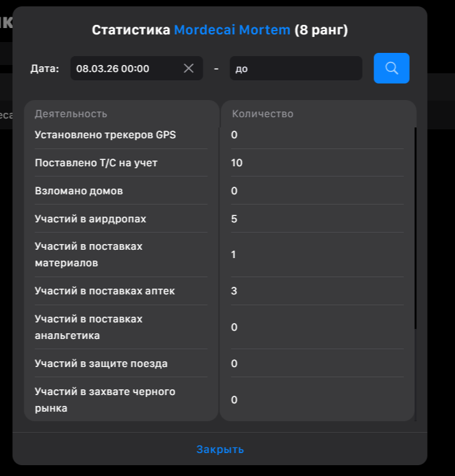Click row «Поставлено Т/С на учет»
Viewport: 455px width, 476px height.
96,163
